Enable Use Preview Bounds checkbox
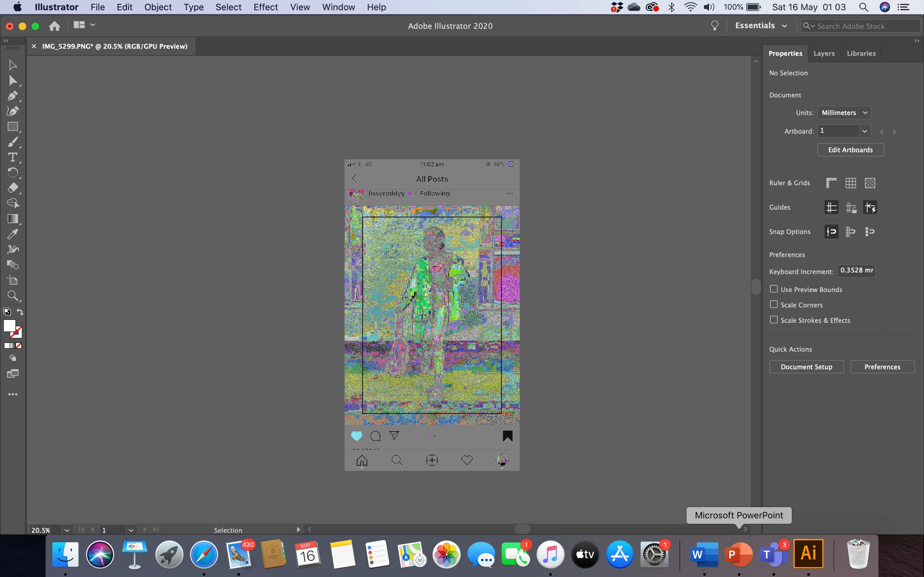924x577 pixels. (774, 289)
